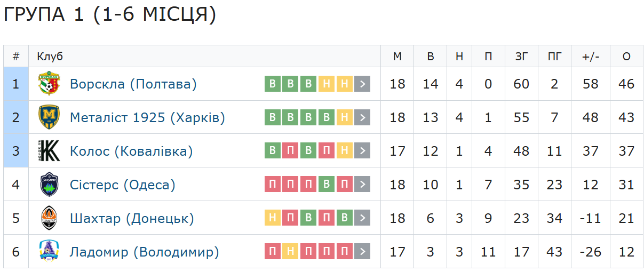Viewport: 644px width, 272px height.
Task: Click the ЗГ goals scored header
Action: pos(521,57)
